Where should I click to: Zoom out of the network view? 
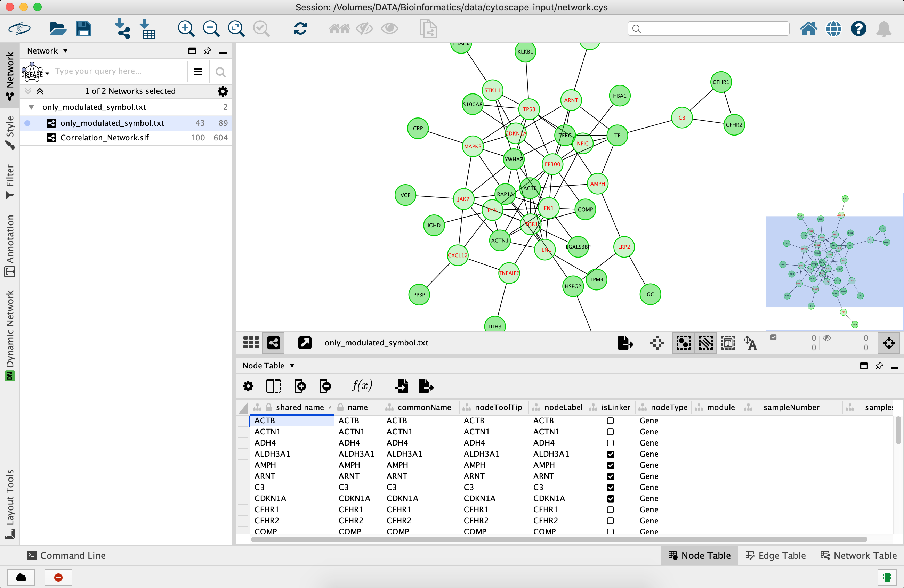(211, 29)
